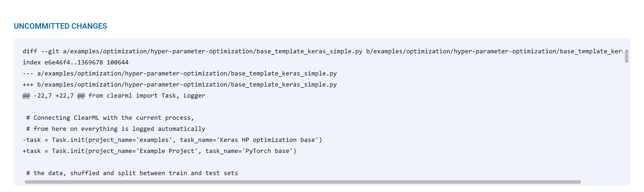Image resolution: width=644 pixels, height=192 pixels.
Task: Click the '# Connecting ClearML' comment line
Action: [x=110, y=118]
